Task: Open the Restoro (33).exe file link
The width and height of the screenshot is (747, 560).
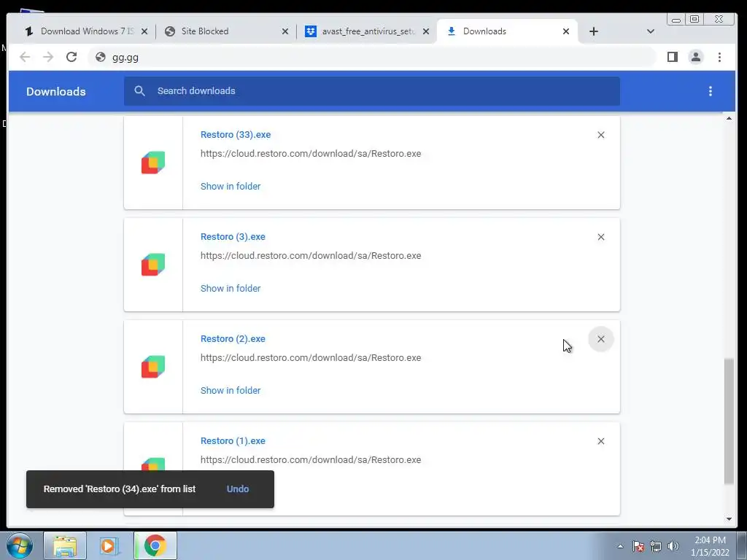Action: point(236,135)
